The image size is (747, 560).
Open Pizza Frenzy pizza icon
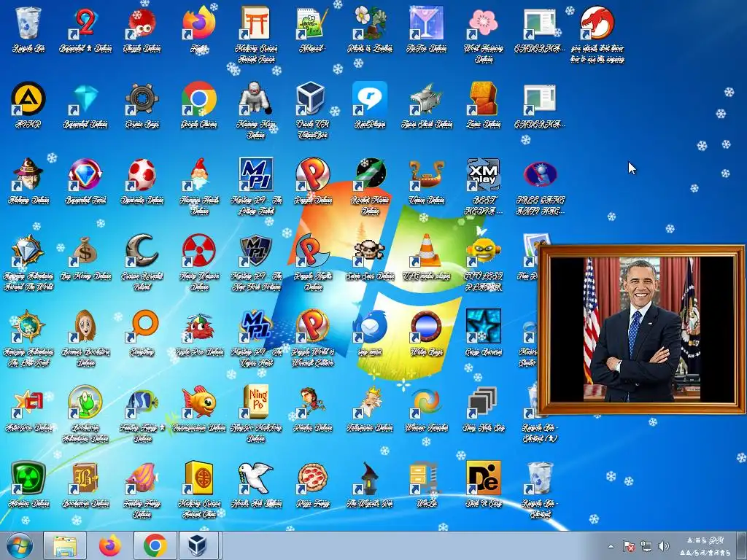tap(312, 478)
